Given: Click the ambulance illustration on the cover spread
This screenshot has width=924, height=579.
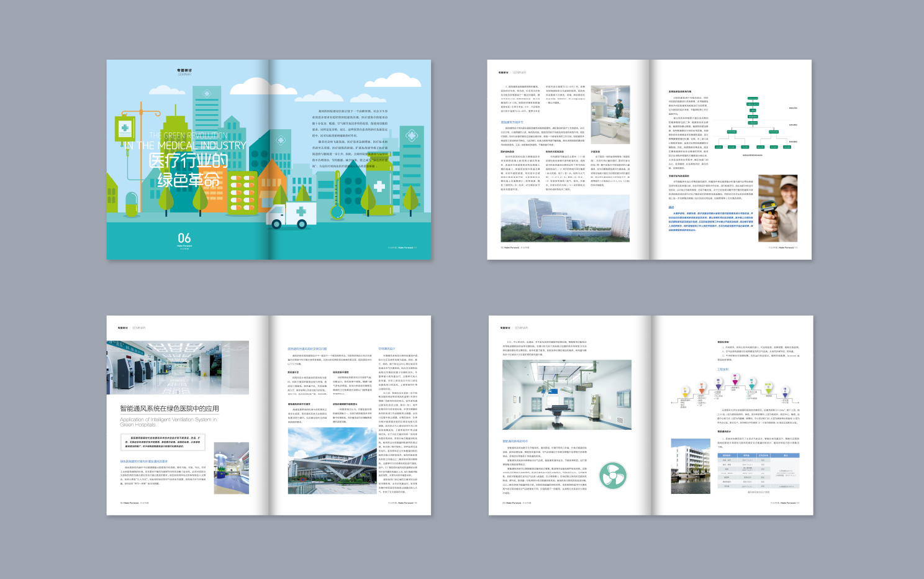Looking at the screenshot, I should [x=292, y=214].
